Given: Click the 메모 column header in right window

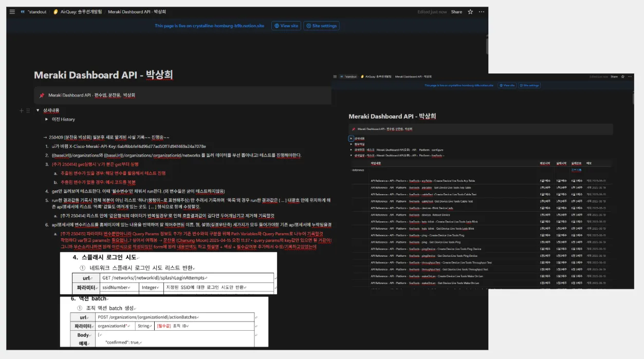Looking at the screenshot, I should 588,163.
